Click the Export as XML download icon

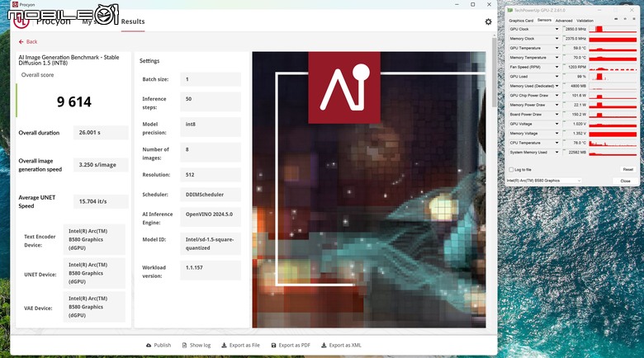(x=324, y=346)
